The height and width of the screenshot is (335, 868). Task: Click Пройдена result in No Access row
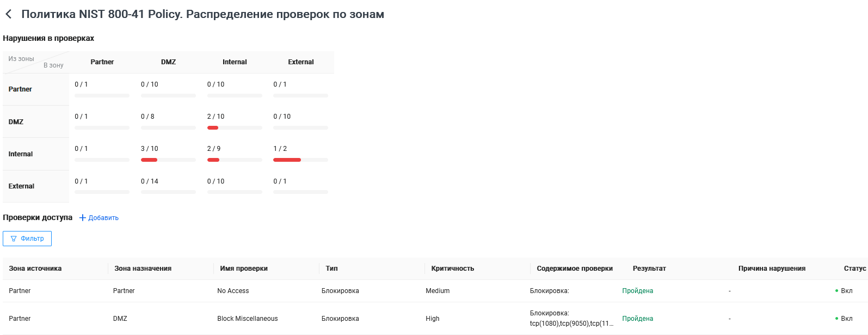(x=638, y=291)
